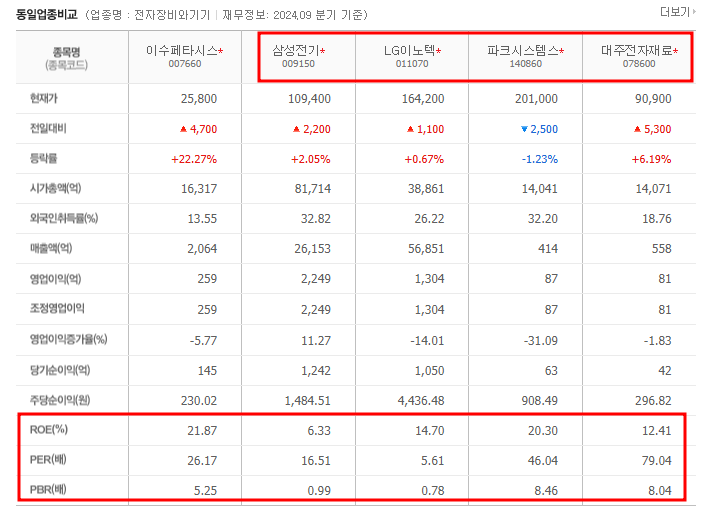The width and height of the screenshot is (701, 514).
Task: Select current price 90,900
Action: pyautogui.click(x=653, y=99)
